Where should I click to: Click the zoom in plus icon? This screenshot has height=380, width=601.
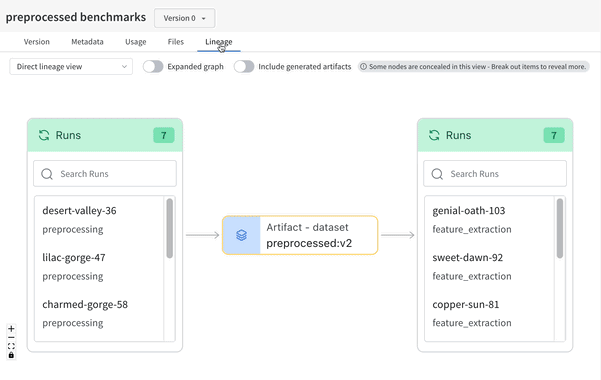pyautogui.click(x=11, y=329)
